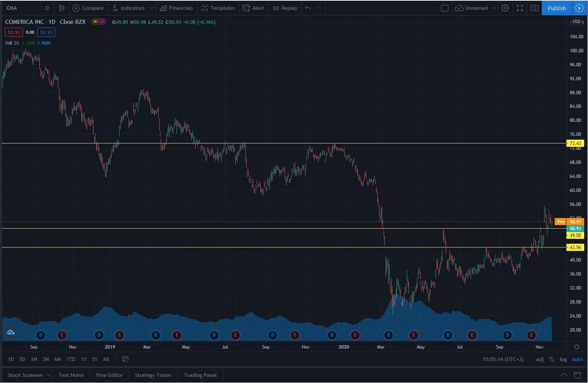Open the dividend marker just left of 2019 label
Image resolution: width=588 pixels, height=383 pixels.
tap(99, 335)
